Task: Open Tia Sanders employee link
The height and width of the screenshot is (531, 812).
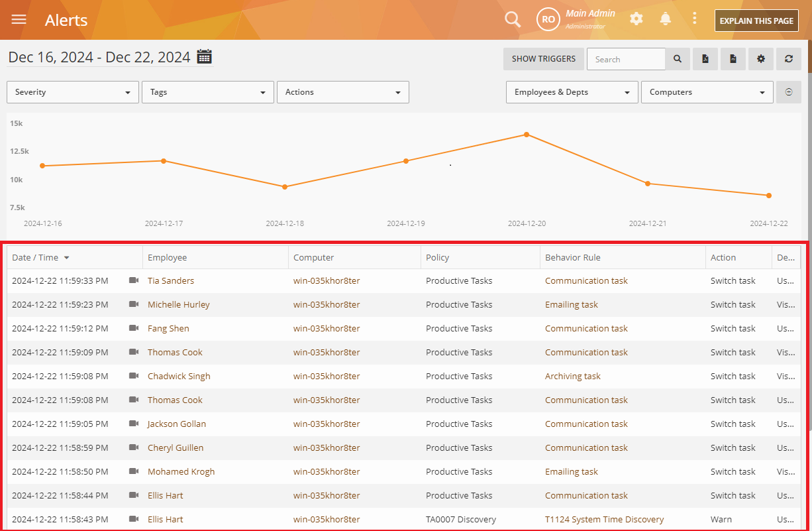Action: coord(171,280)
